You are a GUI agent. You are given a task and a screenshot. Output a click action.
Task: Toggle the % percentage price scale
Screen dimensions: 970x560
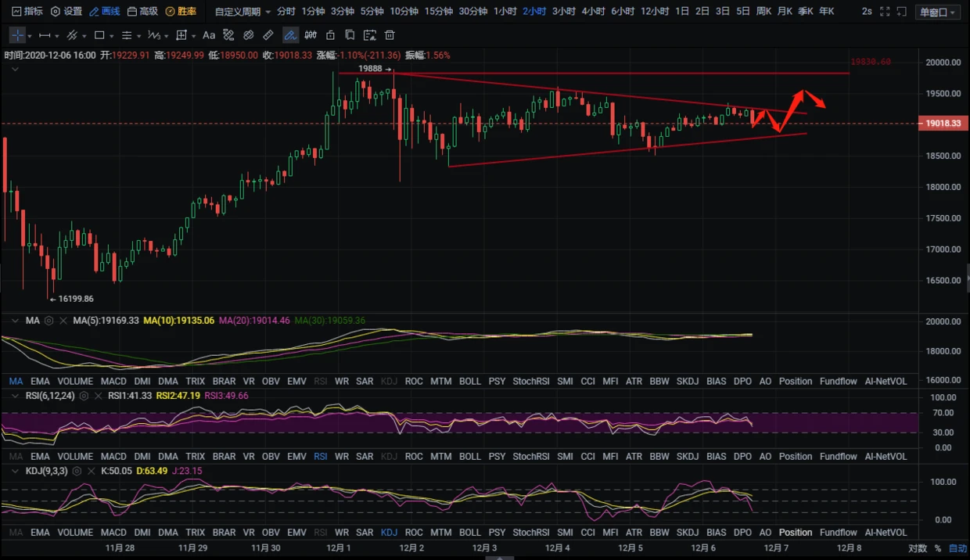pyautogui.click(x=937, y=548)
